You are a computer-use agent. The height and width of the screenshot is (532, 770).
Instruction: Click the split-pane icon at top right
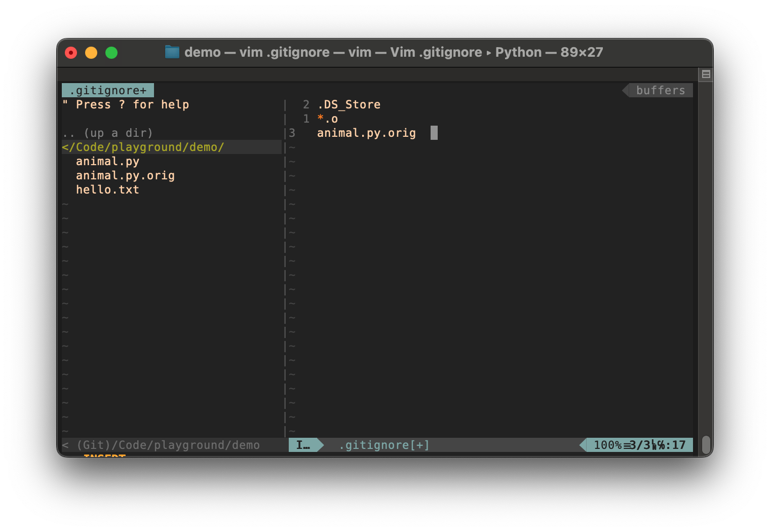click(706, 74)
